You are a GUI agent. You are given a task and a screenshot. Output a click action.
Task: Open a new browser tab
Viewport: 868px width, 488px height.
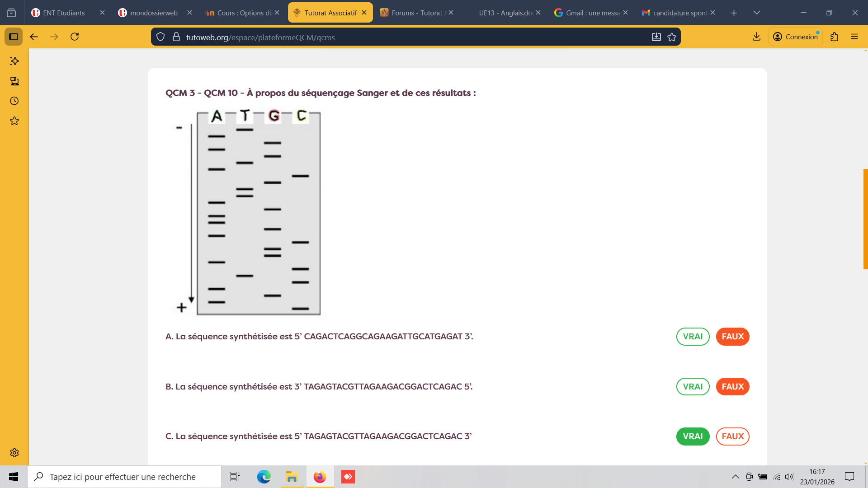(x=734, y=13)
